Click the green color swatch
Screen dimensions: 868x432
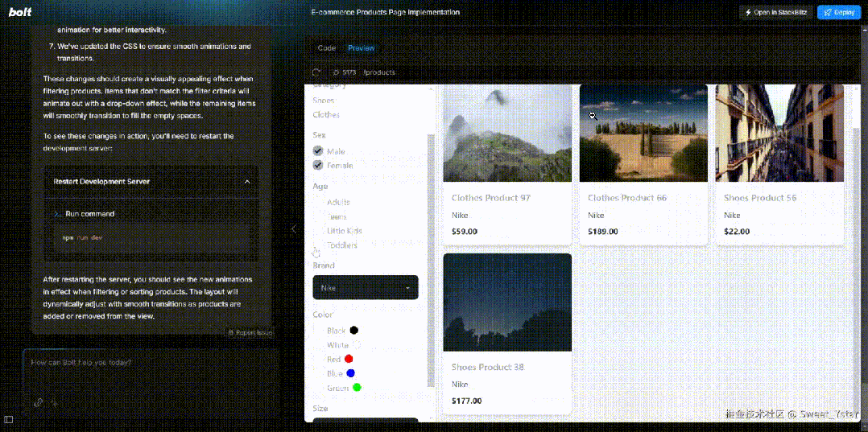coord(357,388)
